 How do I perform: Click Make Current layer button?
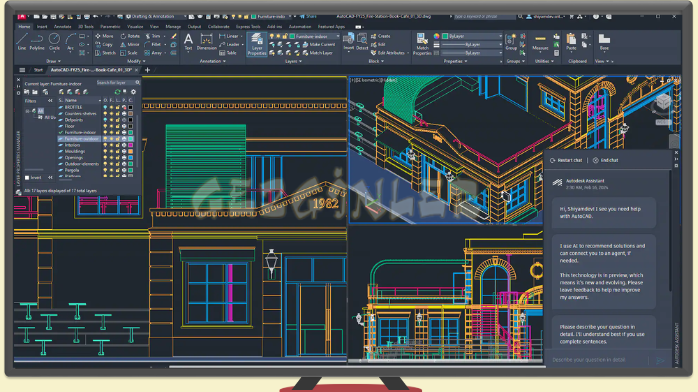[319, 44]
